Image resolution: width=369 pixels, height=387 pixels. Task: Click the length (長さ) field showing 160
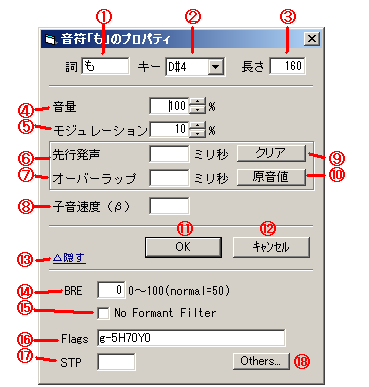tap(287, 66)
